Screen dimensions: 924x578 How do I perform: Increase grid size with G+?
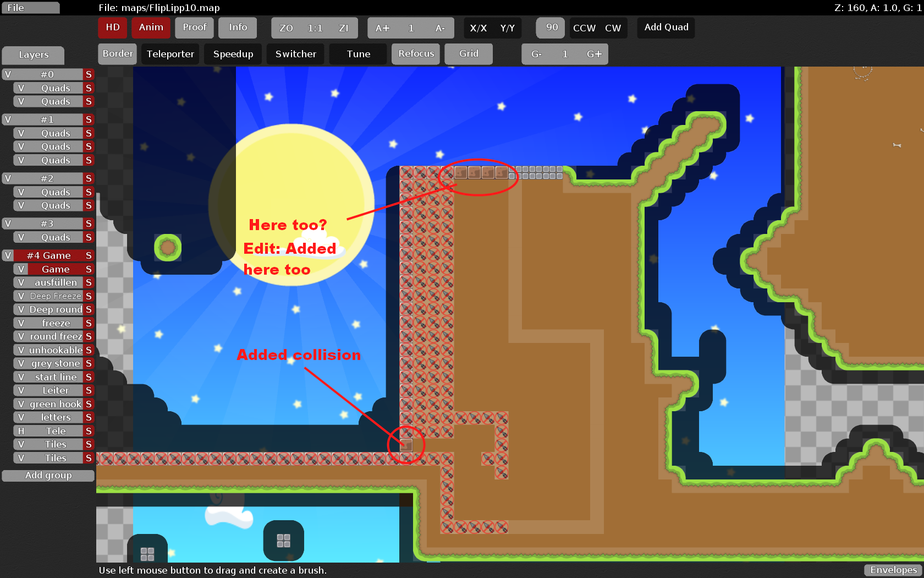pyautogui.click(x=594, y=54)
